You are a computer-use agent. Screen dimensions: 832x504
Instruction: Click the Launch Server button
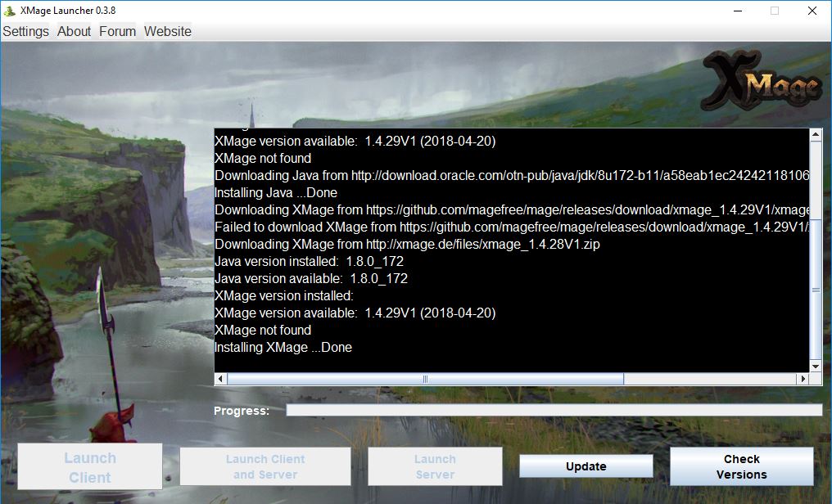tap(434, 466)
